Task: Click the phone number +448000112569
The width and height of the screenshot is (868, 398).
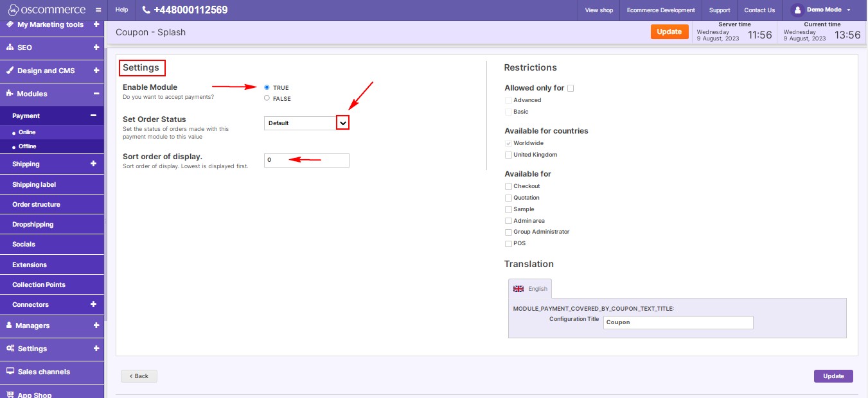Action: (x=191, y=10)
